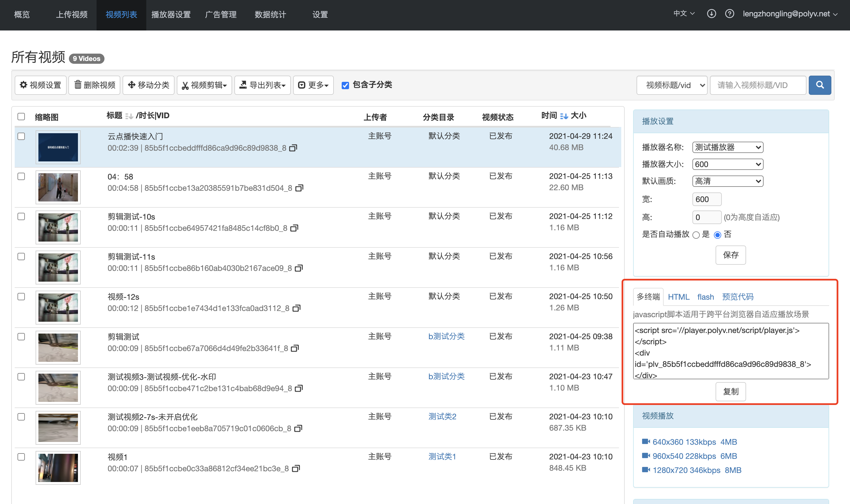Open the 视频剪辑 dropdown menu
The image size is (850, 504).
204,85
